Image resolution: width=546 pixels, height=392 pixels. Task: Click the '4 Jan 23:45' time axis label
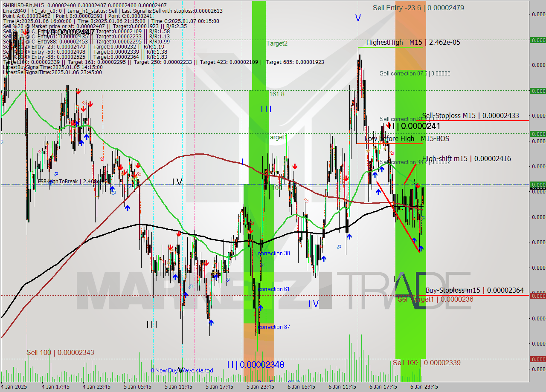click(97, 387)
